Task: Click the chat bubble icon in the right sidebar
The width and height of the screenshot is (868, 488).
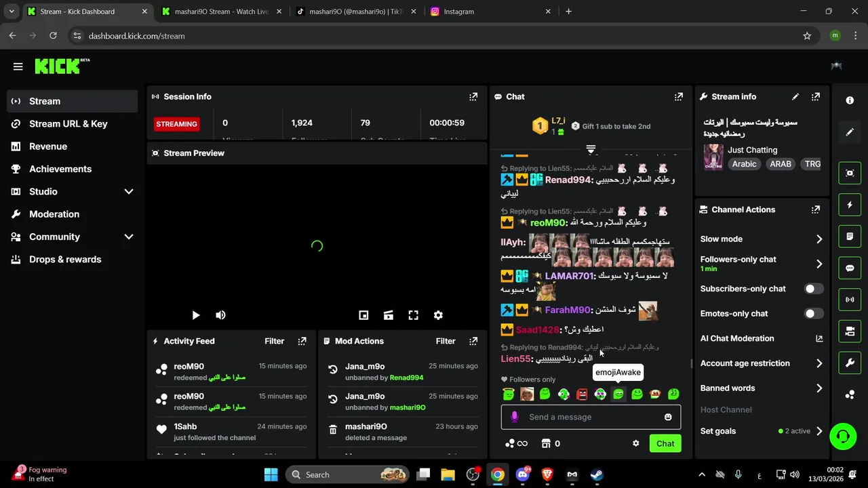Action: coord(850,268)
